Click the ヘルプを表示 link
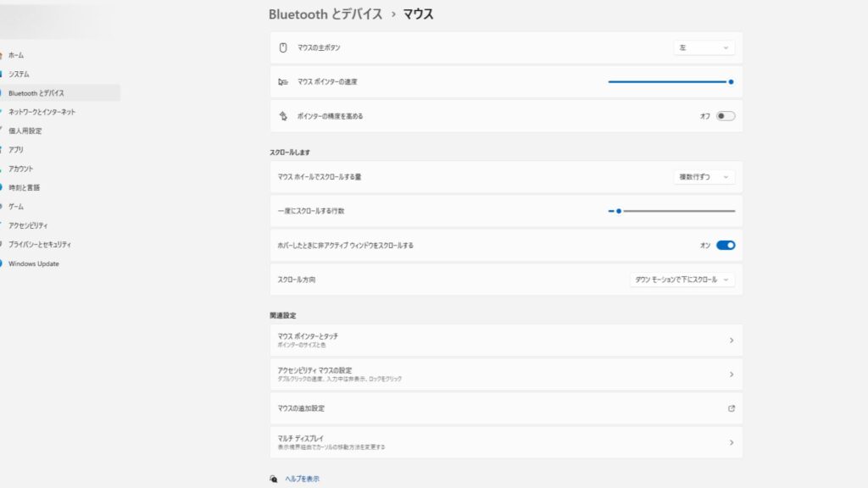The image size is (868, 488). (303, 479)
